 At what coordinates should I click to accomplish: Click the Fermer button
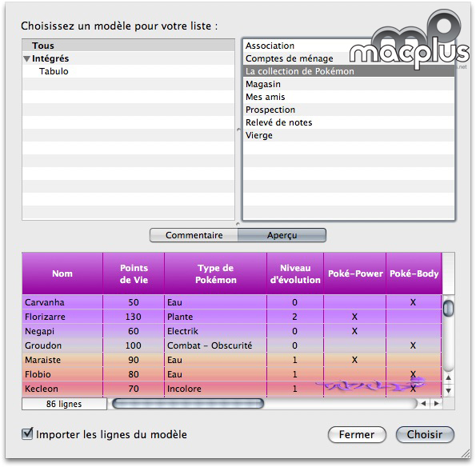pos(357,434)
